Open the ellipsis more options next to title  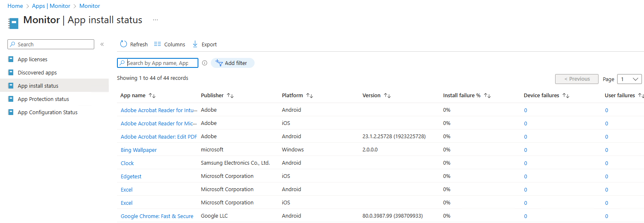coord(155,20)
